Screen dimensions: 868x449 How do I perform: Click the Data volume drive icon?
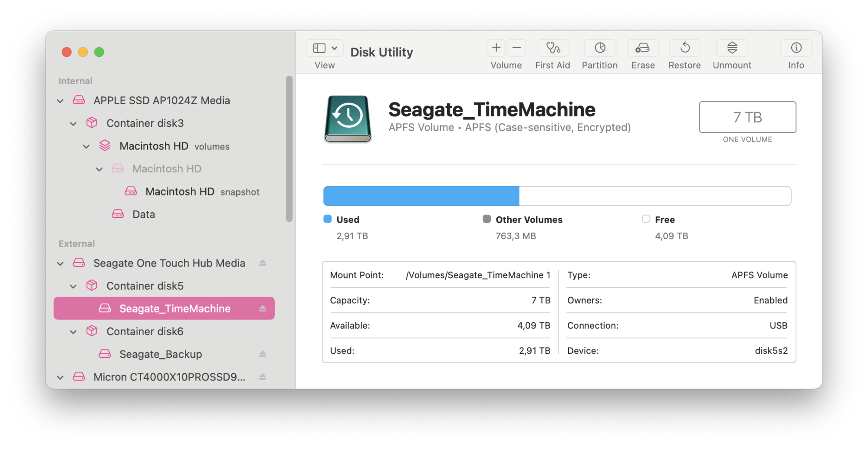click(118, 214)
